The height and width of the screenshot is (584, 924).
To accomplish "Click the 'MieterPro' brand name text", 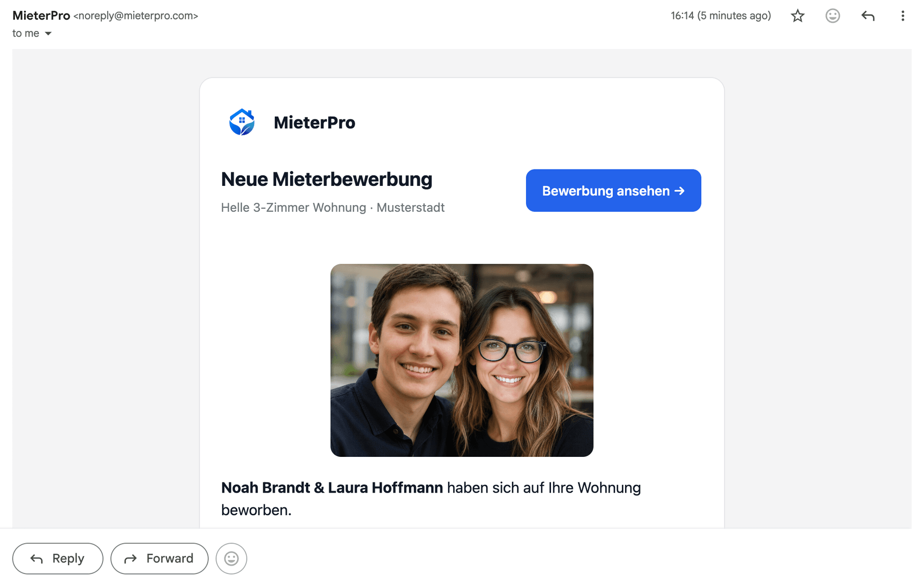I will 314,123.
